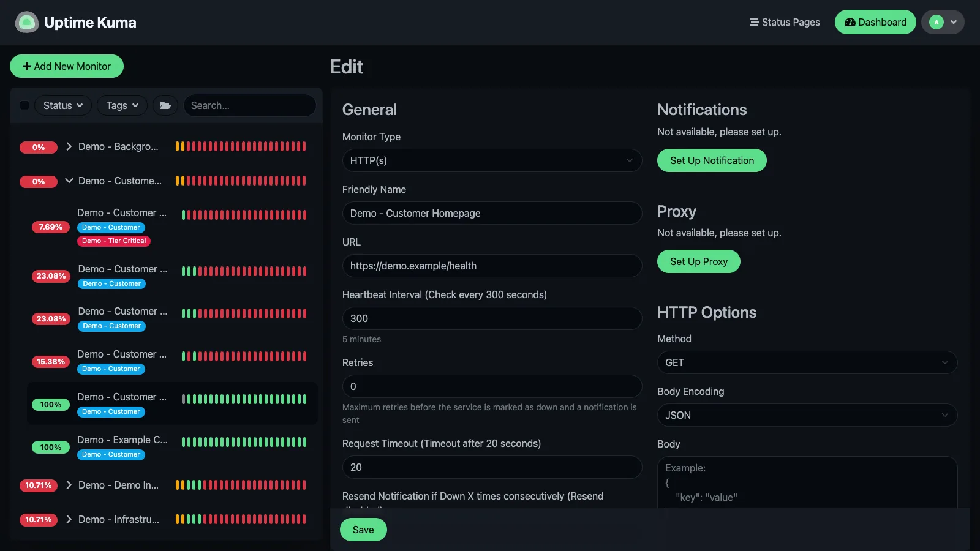Collapse the Demo - Custome... group chevron

click(69, 181)
